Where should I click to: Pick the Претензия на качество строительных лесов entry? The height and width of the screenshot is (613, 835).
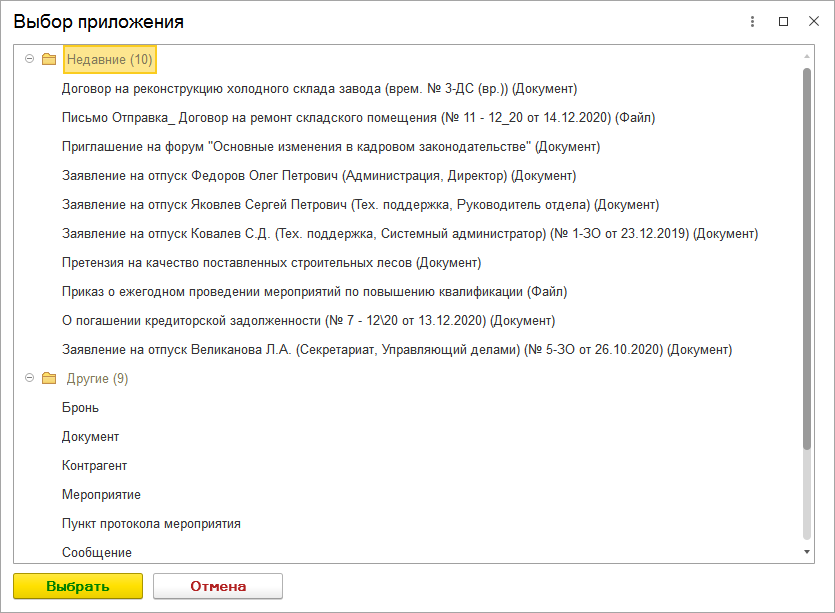point(271,263)
